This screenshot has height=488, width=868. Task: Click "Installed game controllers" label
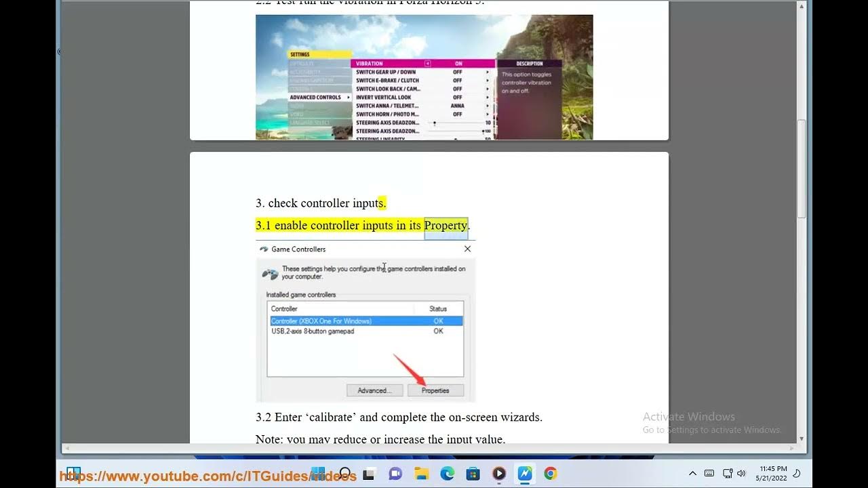(x=301, y=295)
